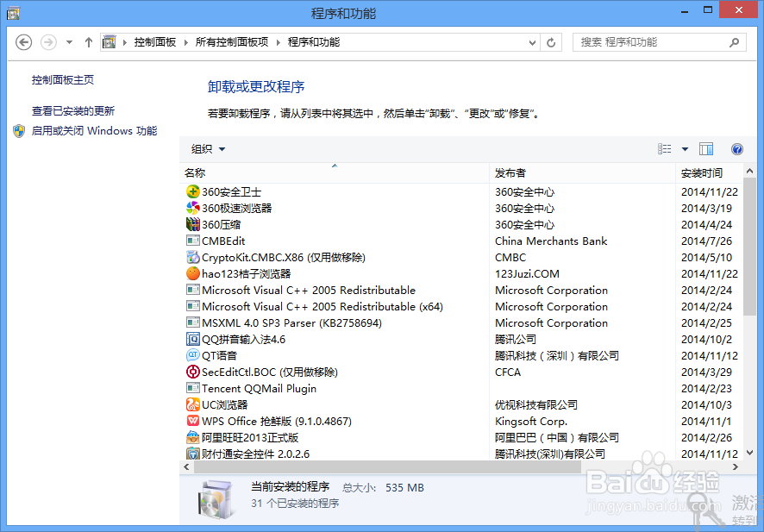This screenshot has height=532, width=764.
Task: Click install date 2014/10/2
Action: coord(706,339)
